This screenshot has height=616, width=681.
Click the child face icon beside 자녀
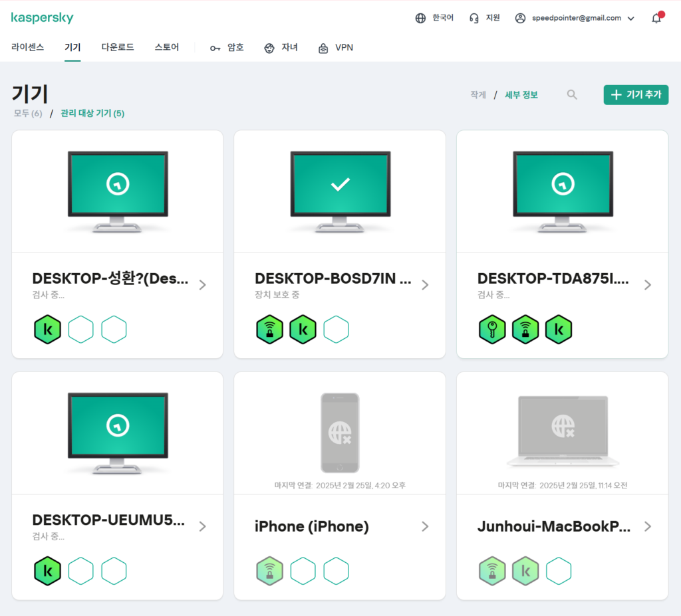pos(269,49)
